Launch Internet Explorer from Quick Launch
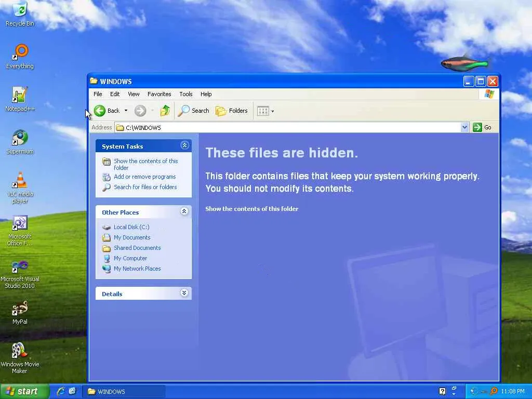 (61, 391)
